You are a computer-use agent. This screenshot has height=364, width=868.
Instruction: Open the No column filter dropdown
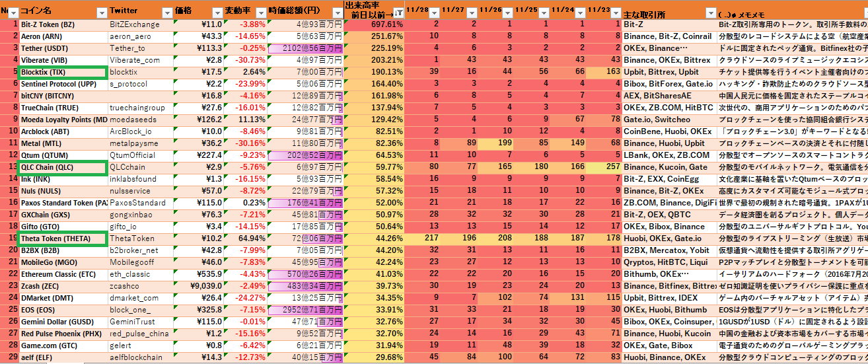pyautogui.click(x=13, y=12)
